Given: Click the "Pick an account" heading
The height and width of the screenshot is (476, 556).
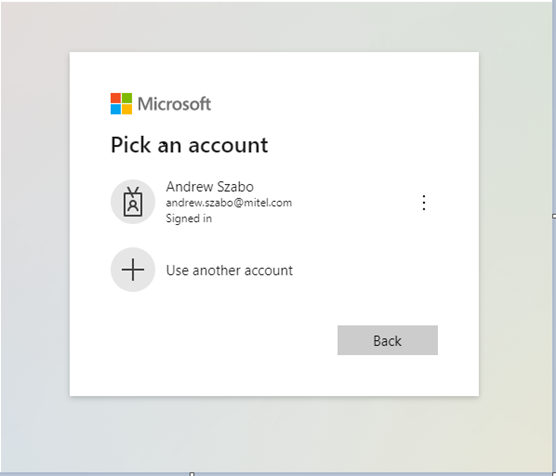Looking at the screenshot, I should coord(189,145).
